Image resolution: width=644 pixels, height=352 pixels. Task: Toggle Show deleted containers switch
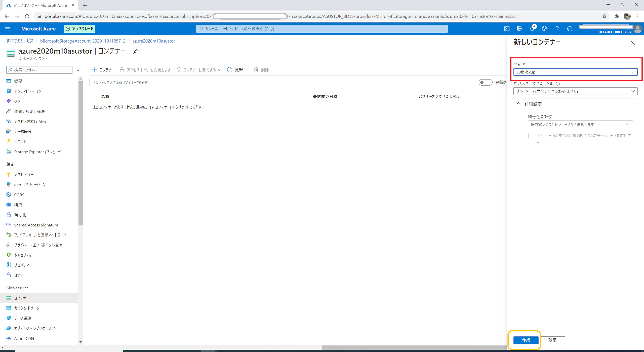(485, 83)
